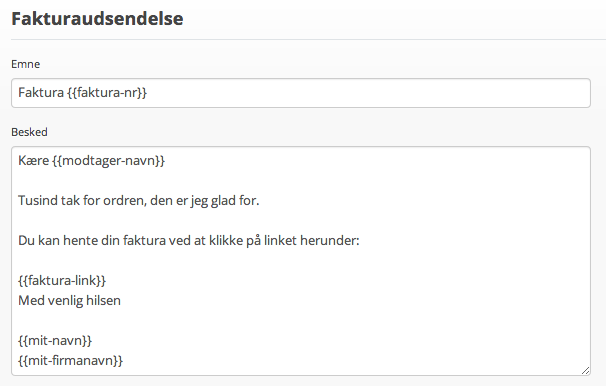Viewport: 606px width, 386px height.
Task: Click the Emne field label
Action: coord(26,64)
